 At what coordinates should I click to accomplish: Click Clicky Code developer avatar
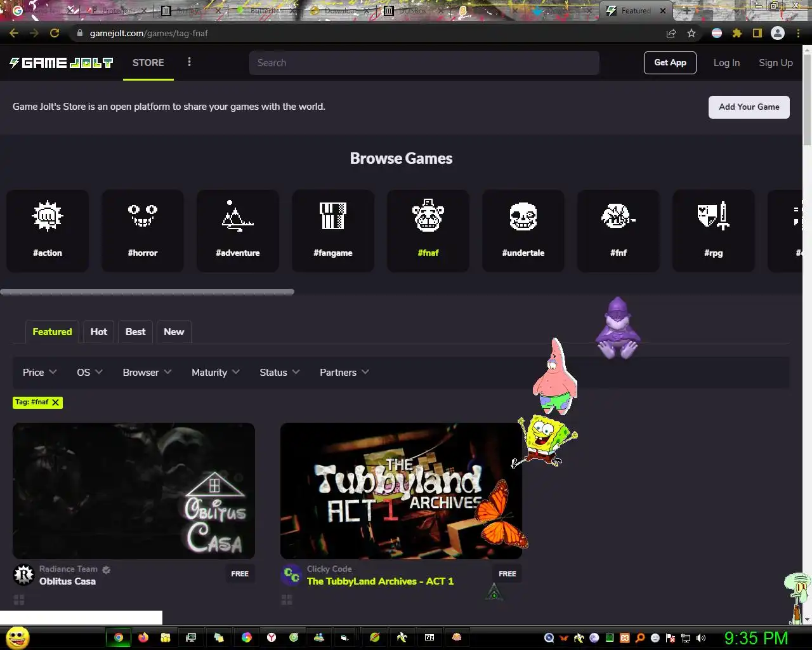pyautogui.click(x=291, y=574)
